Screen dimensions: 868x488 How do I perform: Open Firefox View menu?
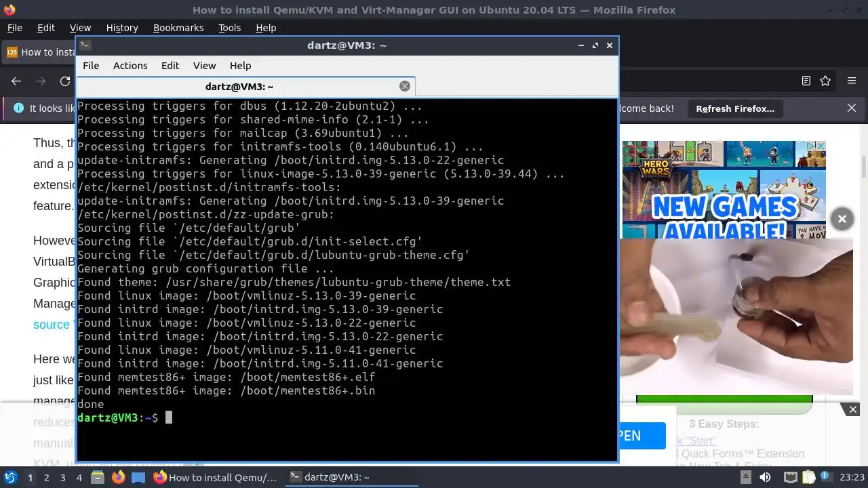coord(80,28)
